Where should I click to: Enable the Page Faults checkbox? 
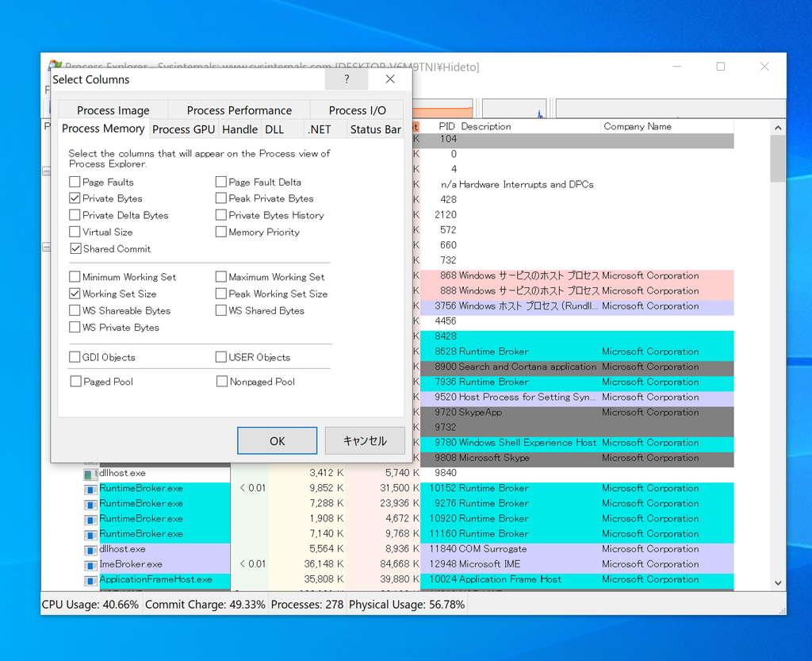pyautogui.click(x=75, y=182)
